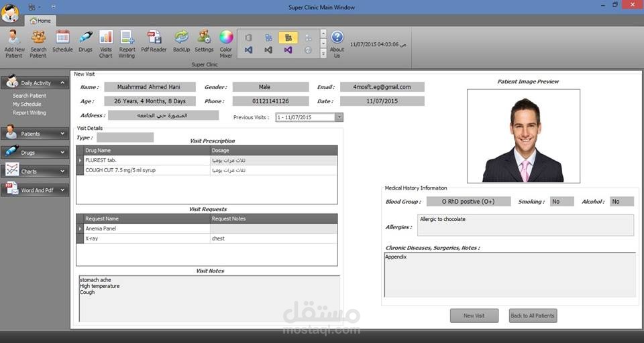Expand the Drugs sidebar group
The height and width of the screenshot is (343, 644).
coord(35,152)
